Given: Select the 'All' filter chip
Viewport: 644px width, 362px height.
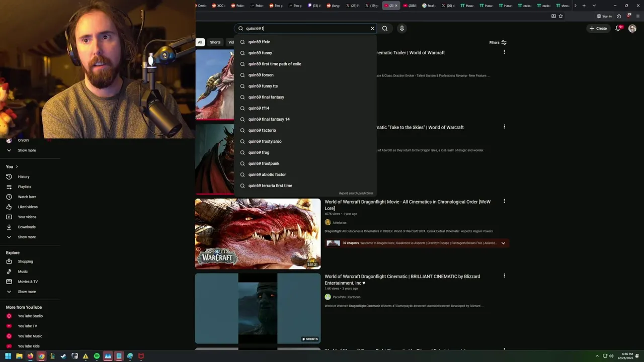Looking at the screenshot, I should pos(200,42).
